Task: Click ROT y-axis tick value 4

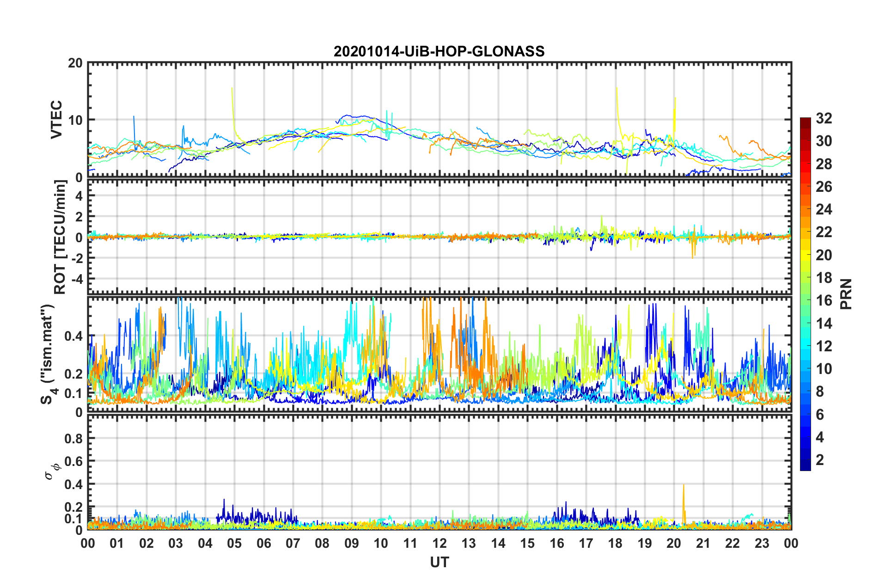Action: click(79, 196)
